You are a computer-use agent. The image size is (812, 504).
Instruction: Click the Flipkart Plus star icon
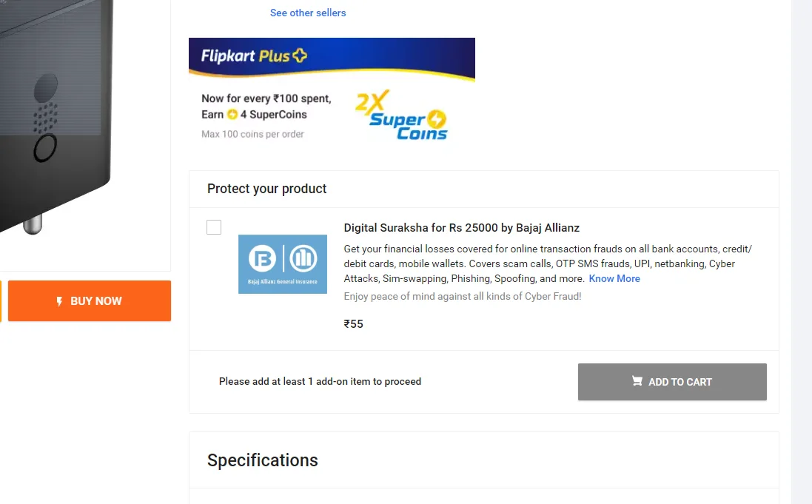click(299, 56)
